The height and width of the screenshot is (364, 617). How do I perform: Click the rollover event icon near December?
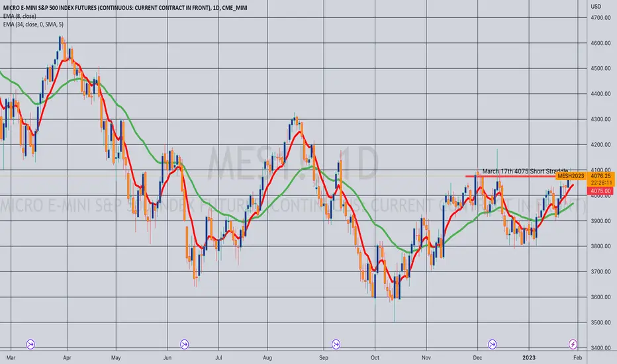(493, 345)
